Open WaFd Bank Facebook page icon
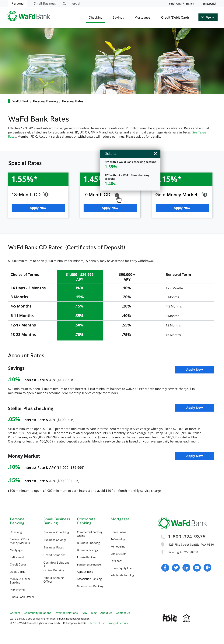Screen dimensions: 224x644 tap(165, 567)
